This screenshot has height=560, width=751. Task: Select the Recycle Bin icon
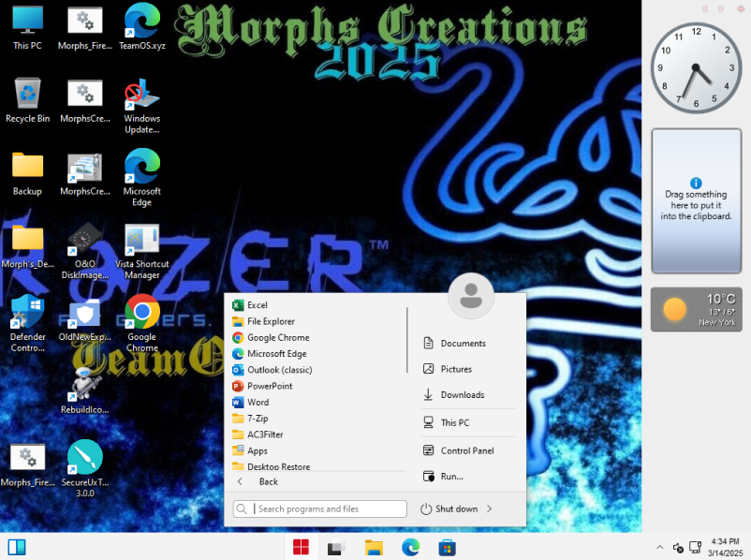point(27,100)
